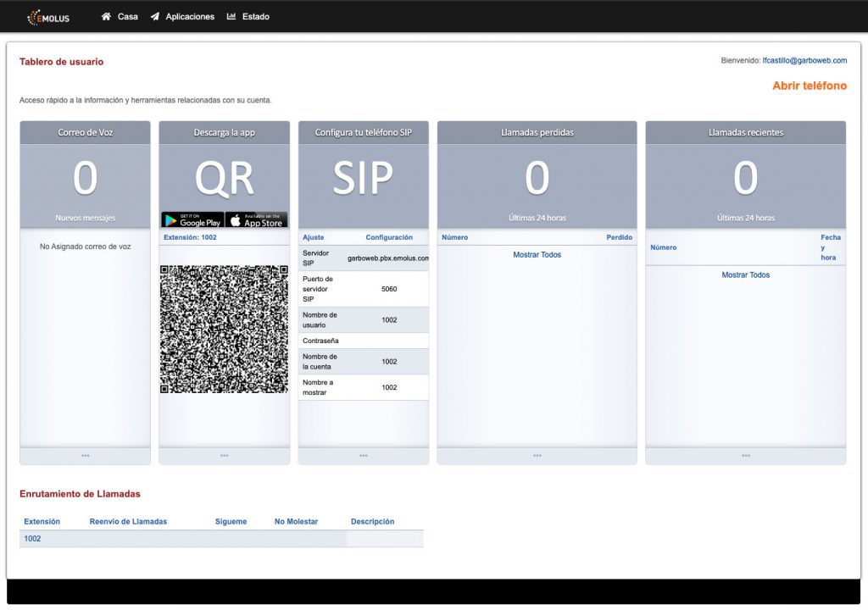Image resolution: width=868 pixels, height=610 pixels.
Task: Click the Correo de Voz card header
Action: [x=86, y=132]
